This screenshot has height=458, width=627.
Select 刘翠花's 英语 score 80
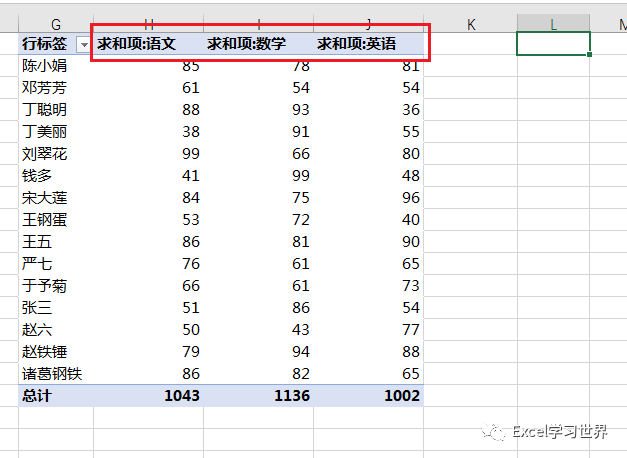point(369,154)
